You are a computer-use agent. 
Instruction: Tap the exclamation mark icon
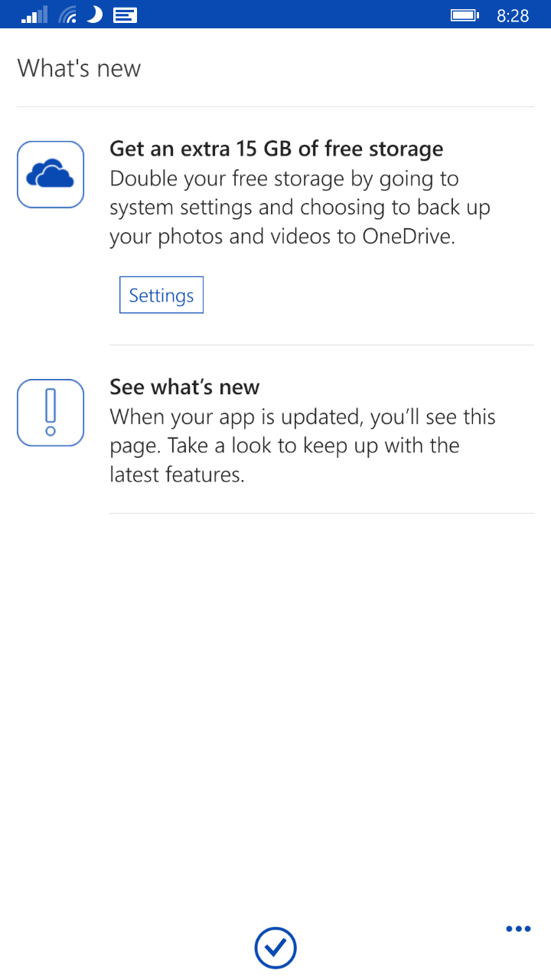51,413
